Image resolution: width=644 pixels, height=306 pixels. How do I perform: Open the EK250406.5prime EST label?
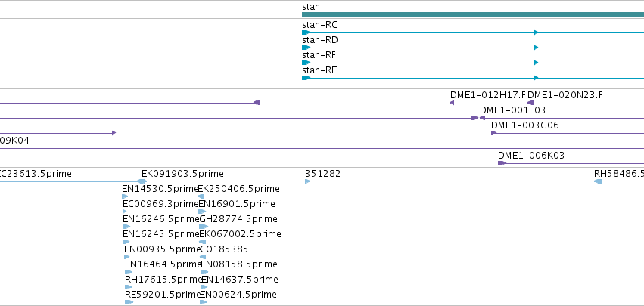[239, 189]
